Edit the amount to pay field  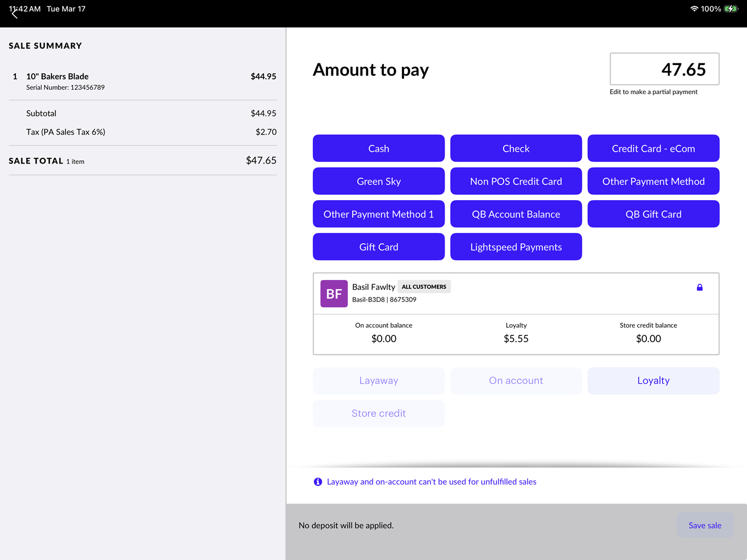click(x=664, y=69)
